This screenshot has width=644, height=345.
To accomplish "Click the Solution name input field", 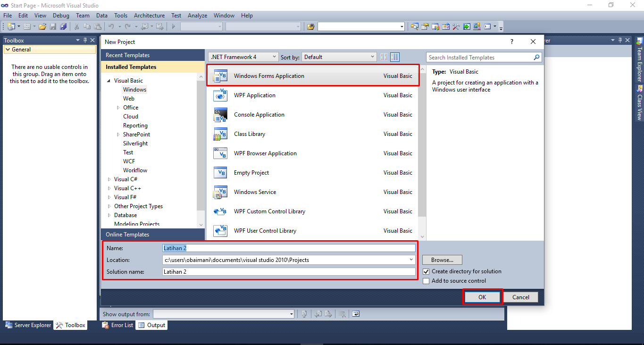I will pos(289,272).
